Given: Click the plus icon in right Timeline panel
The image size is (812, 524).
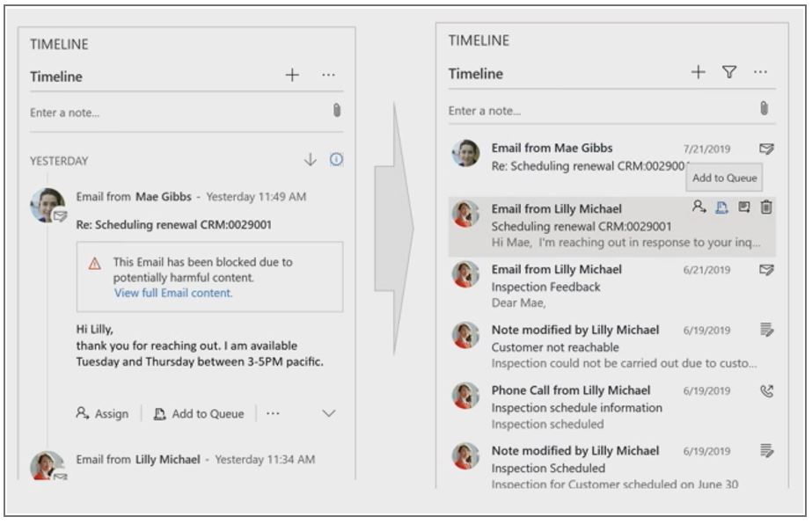Looking at the screenshot, I should pyautogui.click(x=698, y=72).
